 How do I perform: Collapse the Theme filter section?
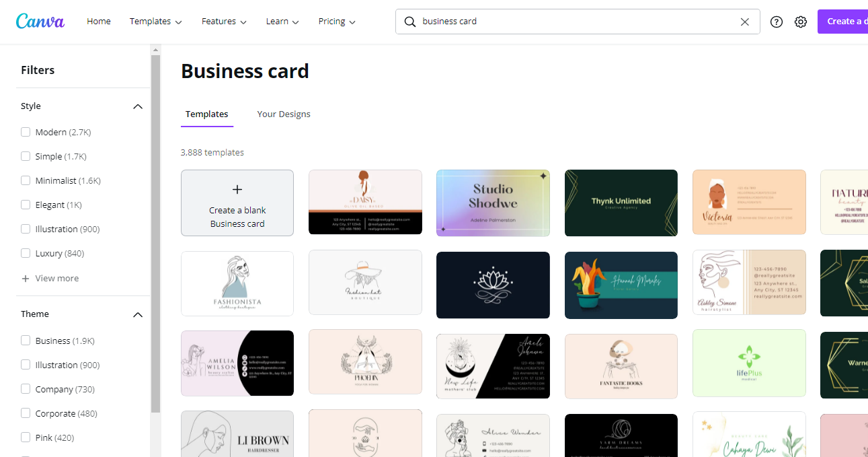click(138, 314)
